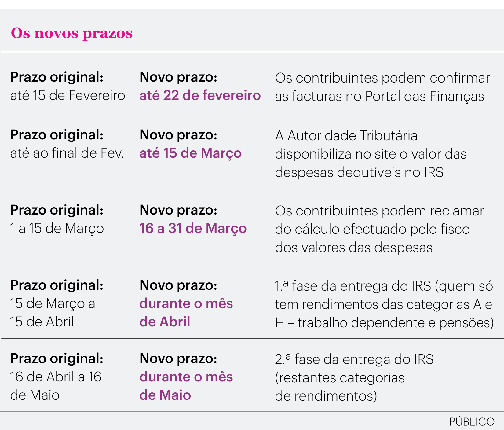This screenshot has height=430, width=504.
Task: Click the "até 15 de Fevereiro" original deadline
Action: [x=68, y=95]
